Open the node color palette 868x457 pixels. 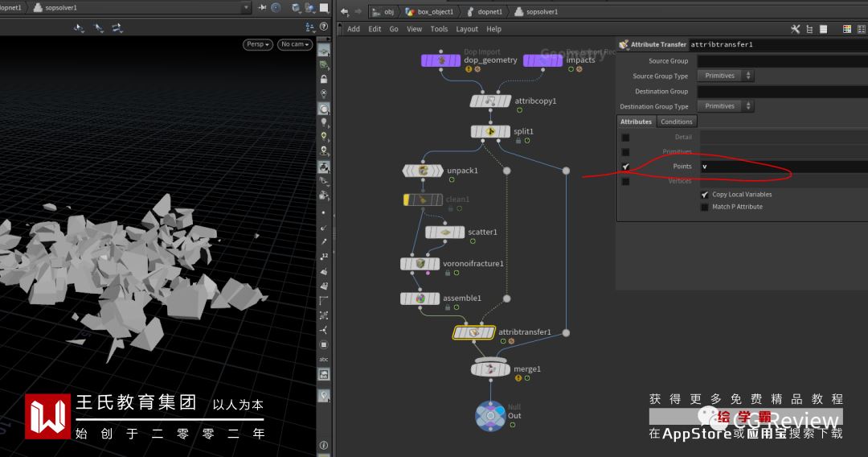pos(847,29)
